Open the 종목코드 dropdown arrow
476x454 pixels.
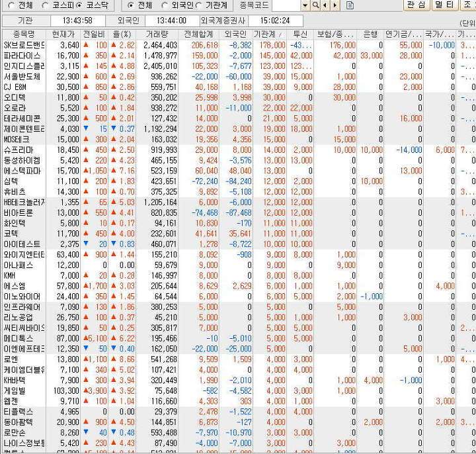pos(305,5)
